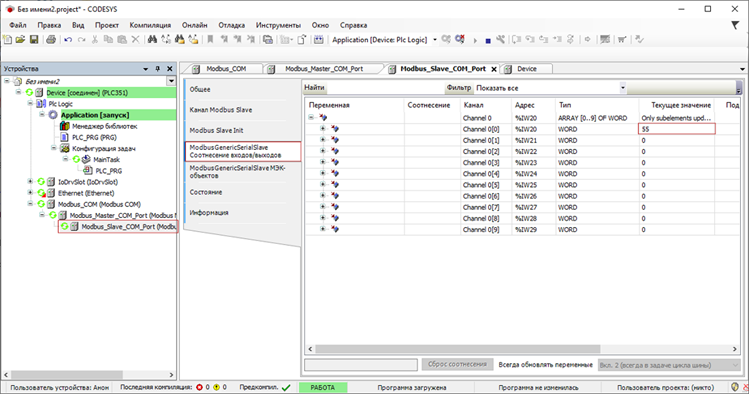This screenshot has width=749, height=394.
Task: Click the Paste toolbar icon
Action: pyautogui.click(x=122, y=40)
